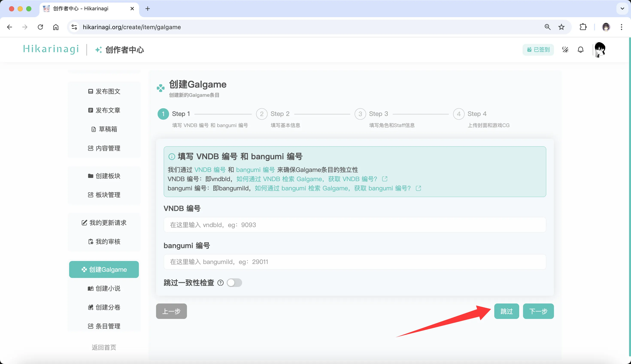
Task: Open the browser extensions puzzle icon
Action: [x=583, y=27]
